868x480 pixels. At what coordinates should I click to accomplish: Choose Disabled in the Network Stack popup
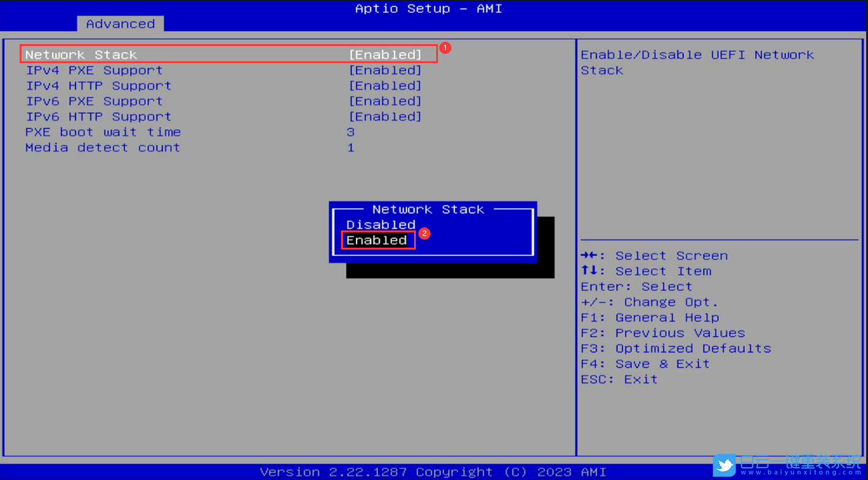(380, 224)
